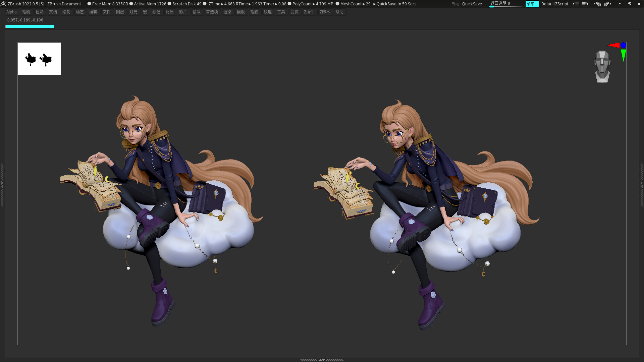644x362 pixels.
Task: Click the ZBrush logo icon in title bar
Action: 3,4
